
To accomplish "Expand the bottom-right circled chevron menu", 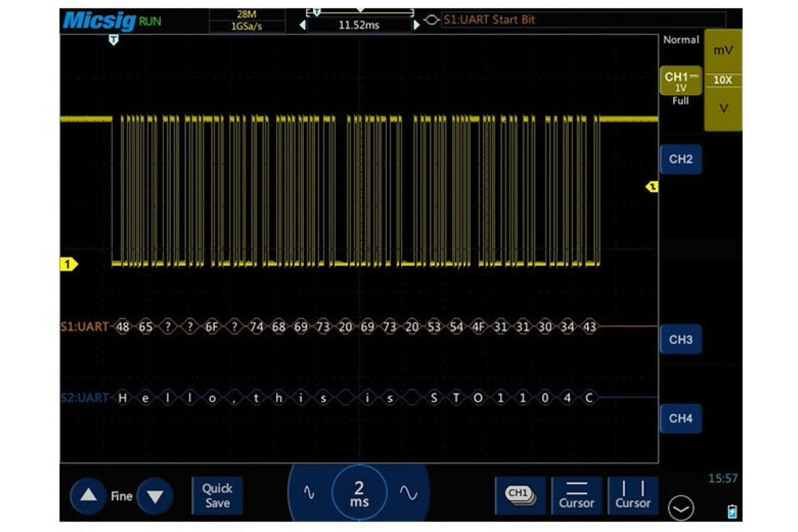I will pos(681,509).
